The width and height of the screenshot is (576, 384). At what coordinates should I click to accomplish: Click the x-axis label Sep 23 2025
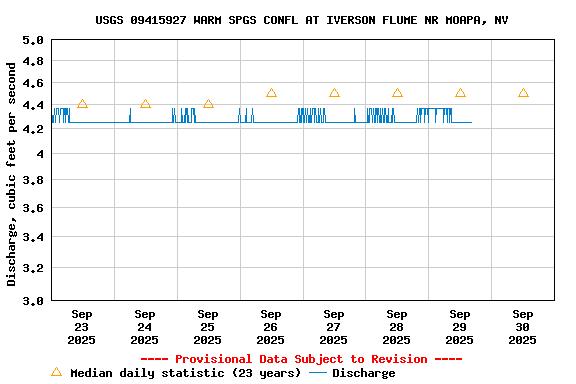(x=82, y=327)
